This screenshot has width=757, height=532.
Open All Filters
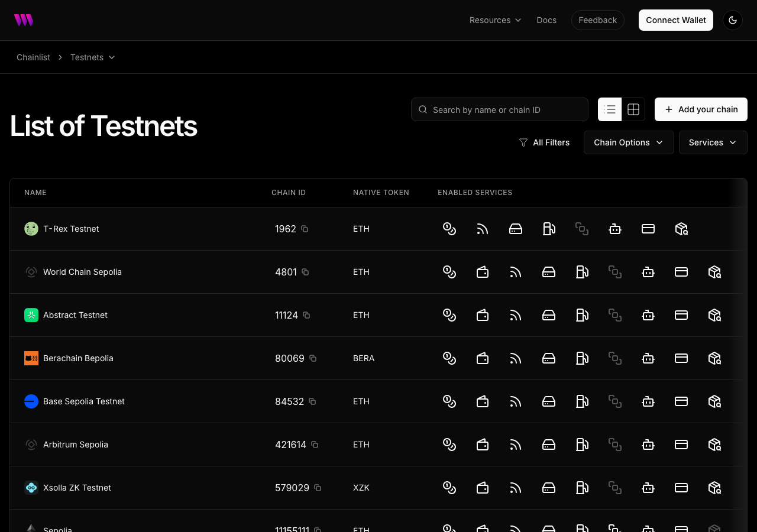544,142
